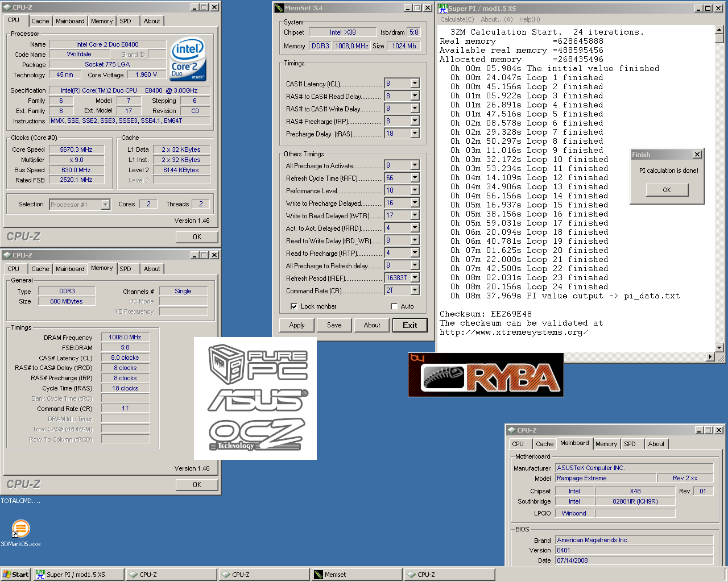This screenshot has width=728, height=582.
Task: Open the Windows Start button
Action: [x=15, y=575]
